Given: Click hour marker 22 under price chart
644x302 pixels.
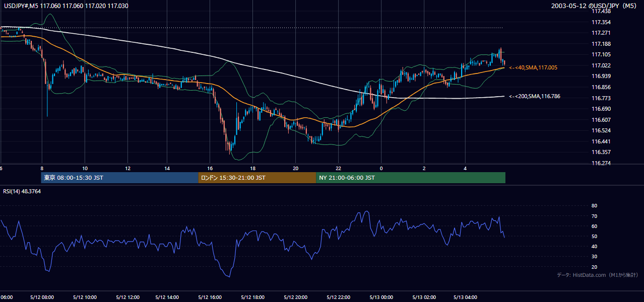Looking at the screenshot, I should pyautogui.click(x=339, y=168).
